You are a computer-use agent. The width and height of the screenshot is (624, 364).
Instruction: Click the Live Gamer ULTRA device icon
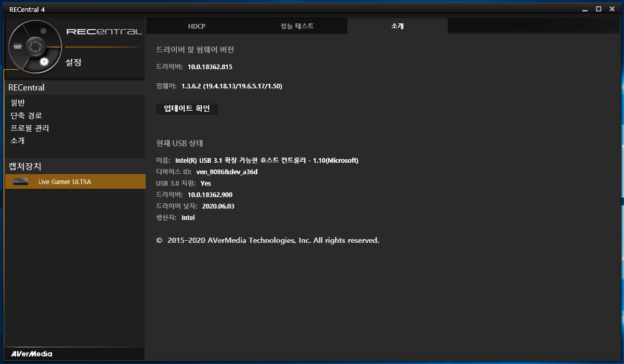tap(20, 181)
